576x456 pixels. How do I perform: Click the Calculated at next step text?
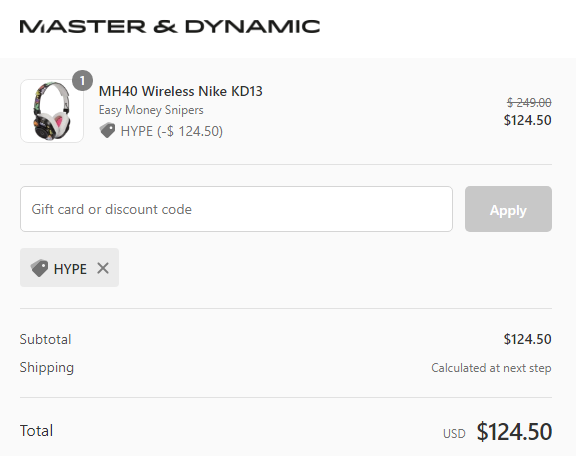click(x=491, y=368)
